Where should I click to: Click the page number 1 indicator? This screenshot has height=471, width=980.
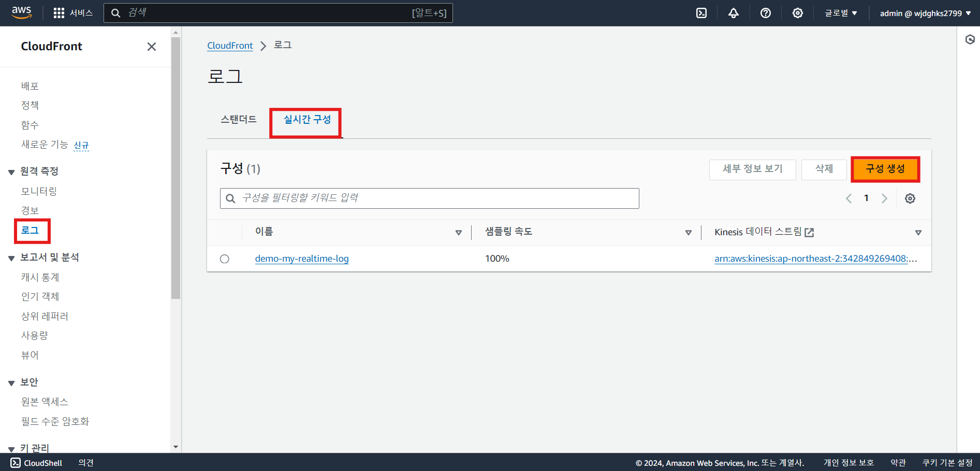(866, 198)
